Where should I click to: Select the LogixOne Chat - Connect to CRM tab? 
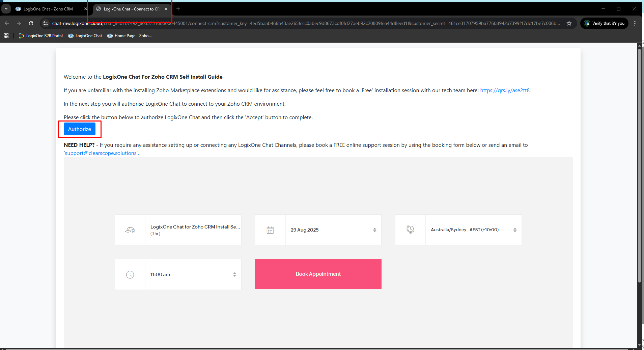[x=131, y=9]
